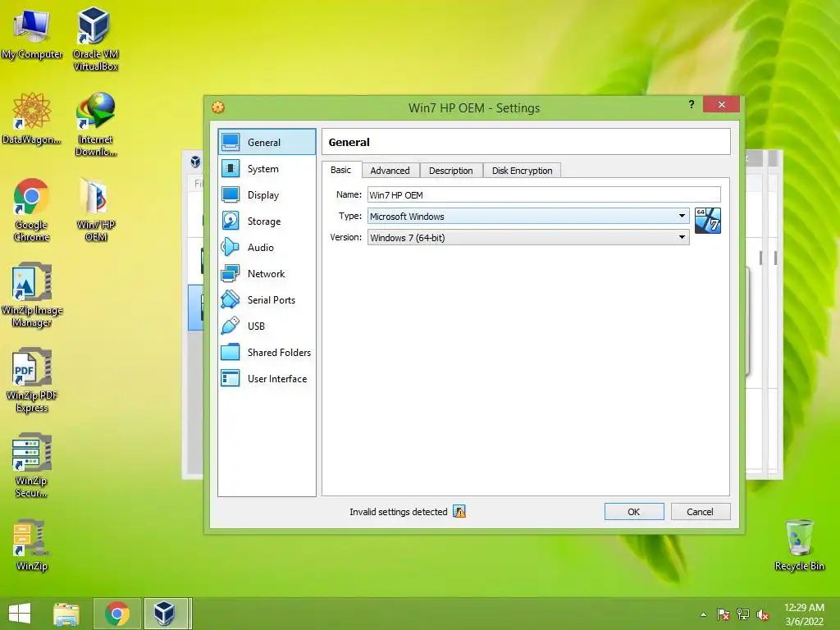Open the Display settings page

click(x=267, y=195)
